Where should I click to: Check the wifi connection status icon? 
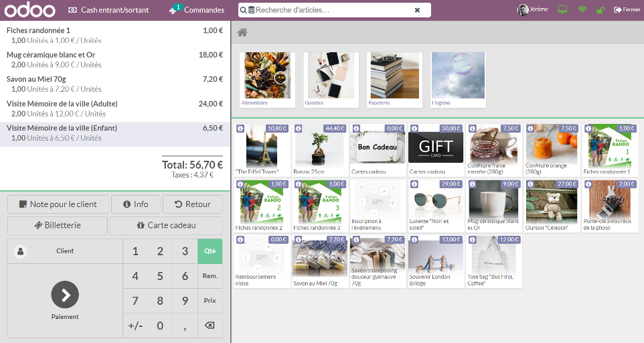[582, 9]
